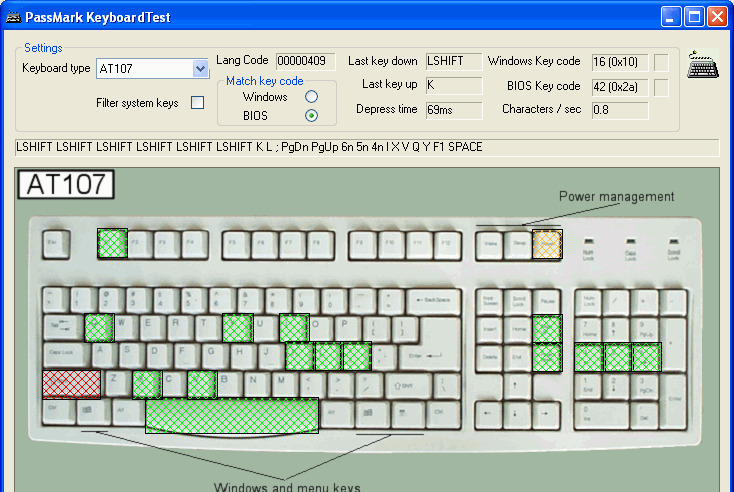
Task: Click the keyboard icon beside the settings panel
Action: (x=703, y=65)
